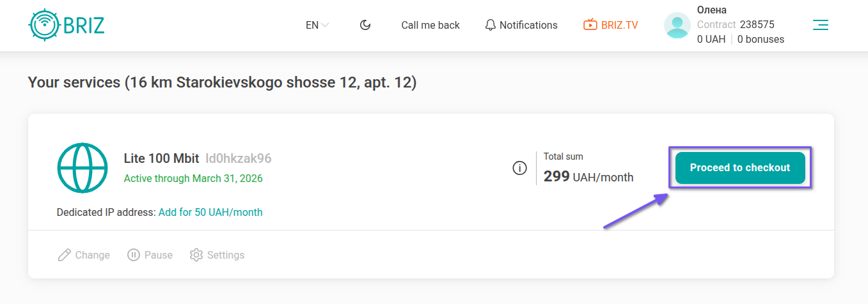Click the Lite 100 Mbit service name
This screenshot has height=304, width=868.
[x=162, y=158]
